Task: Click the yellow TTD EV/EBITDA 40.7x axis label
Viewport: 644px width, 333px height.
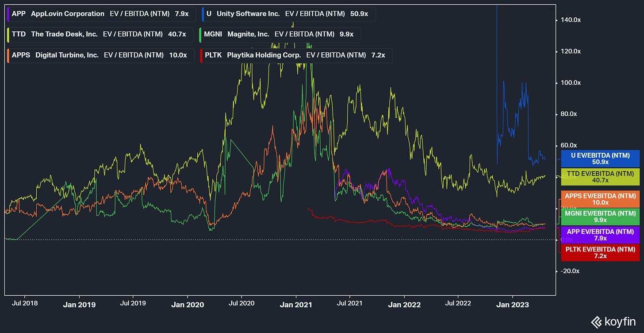Action: coord(600,177)
